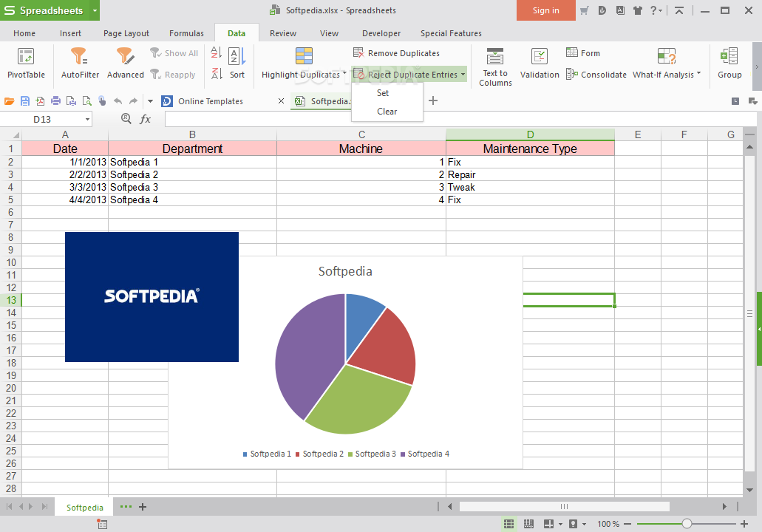Image resolution: width=762 pixels, height=532 pixels.
Task: Click the shopping cart icon
Action: (x=584, y=10)
